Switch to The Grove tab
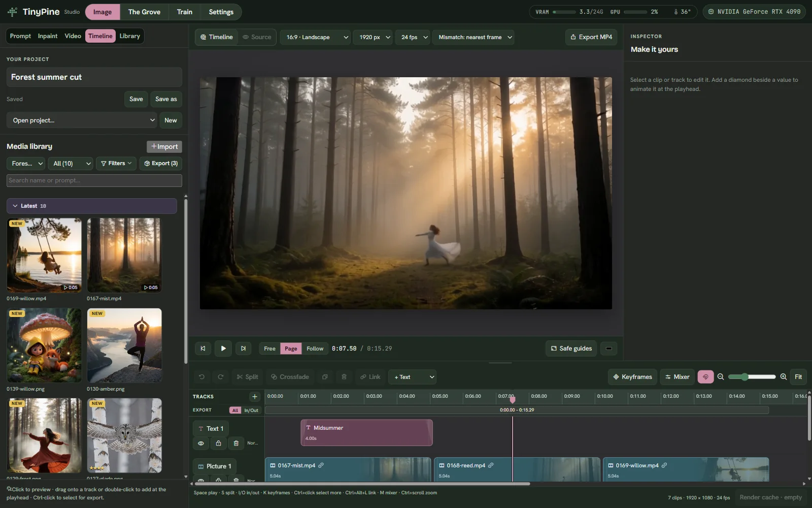Image resolution: width=812 pixels, height=508 pixels. [144, 12]
